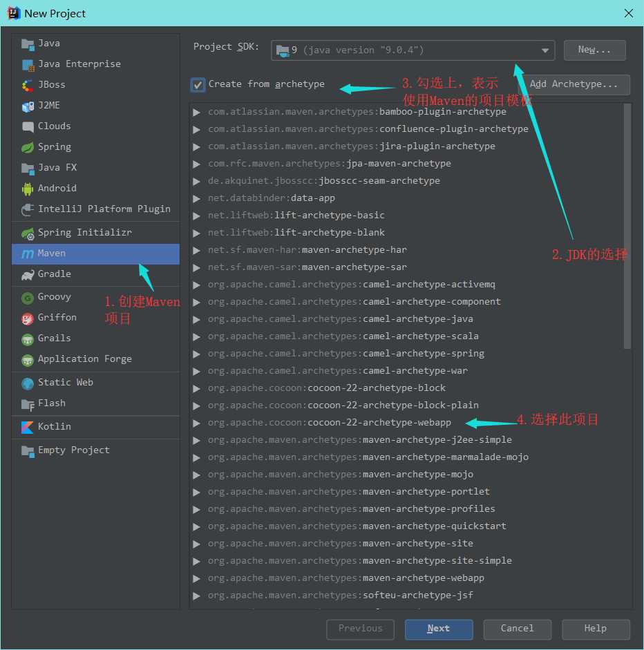This screenshot has width=644, height=650.
Task: Click the Empty Project folder icon
Action: (28, 450)
